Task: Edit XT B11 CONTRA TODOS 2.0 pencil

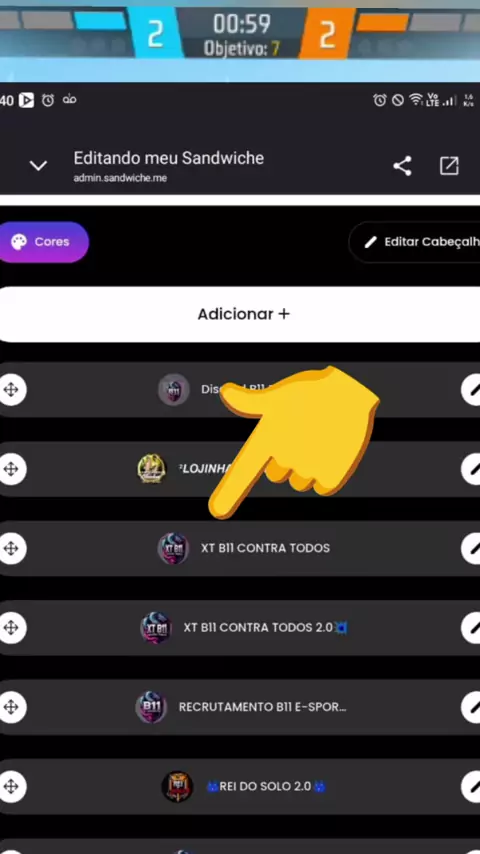Action: coord(472,628)
